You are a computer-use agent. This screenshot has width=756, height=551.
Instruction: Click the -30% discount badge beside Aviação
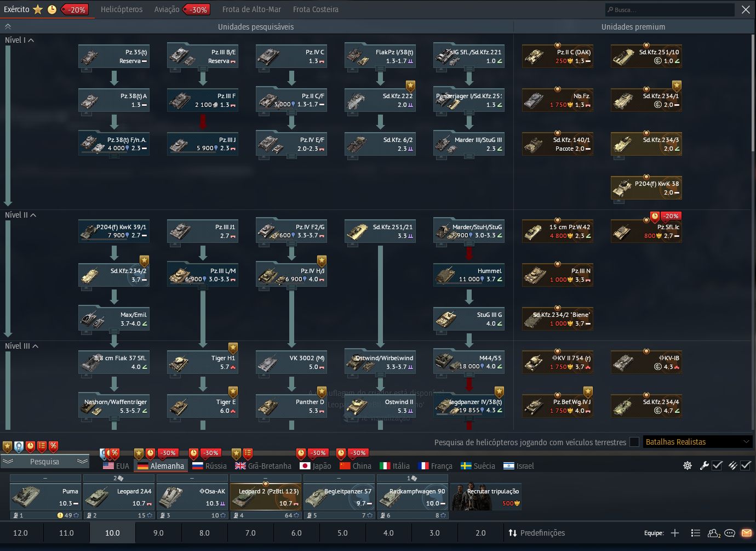point(197,9)
